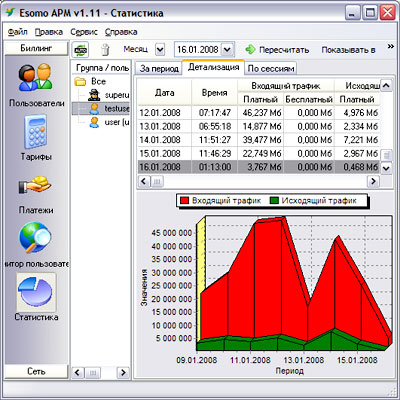Screen dimensions: 400x400
Task: Click the Платный header under Входящий трафик
Action: click(x=260, y=99)
